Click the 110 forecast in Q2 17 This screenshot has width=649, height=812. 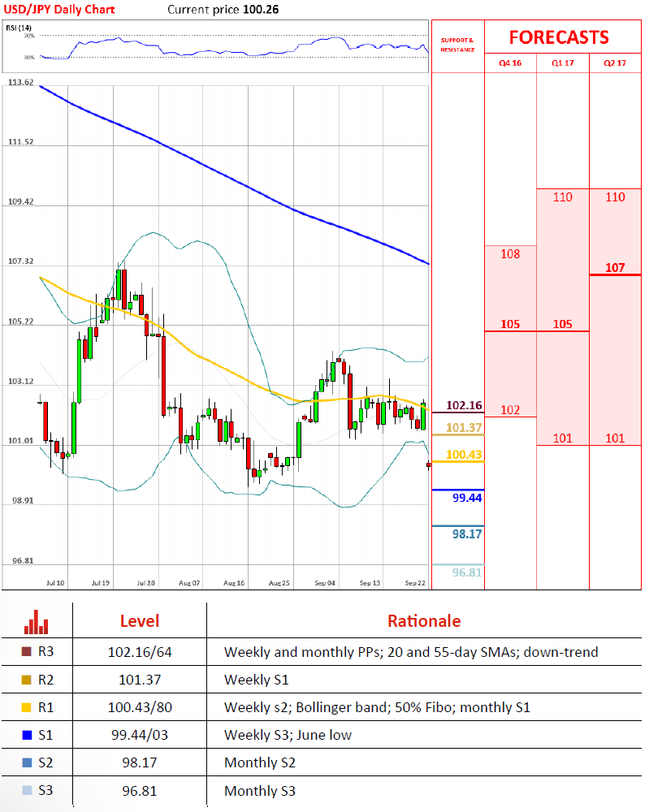coord(616,197)
